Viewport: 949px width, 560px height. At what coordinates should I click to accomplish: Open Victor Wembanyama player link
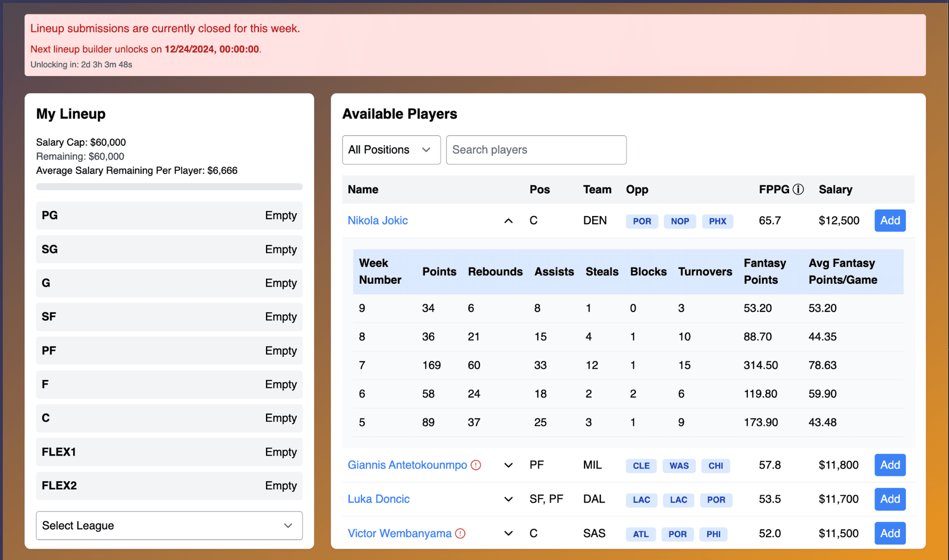[x=399, y=533]
